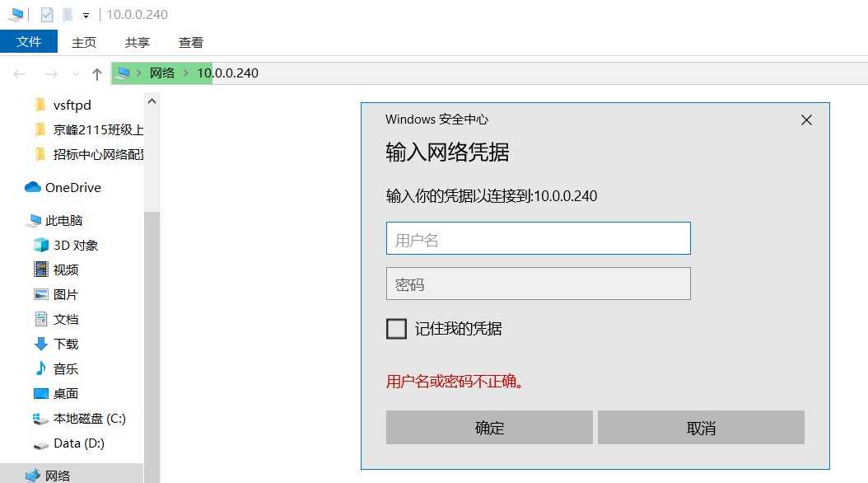
Task: Expand the chevron after 网络 in the address bar
Action: click(x=186, y=73)
